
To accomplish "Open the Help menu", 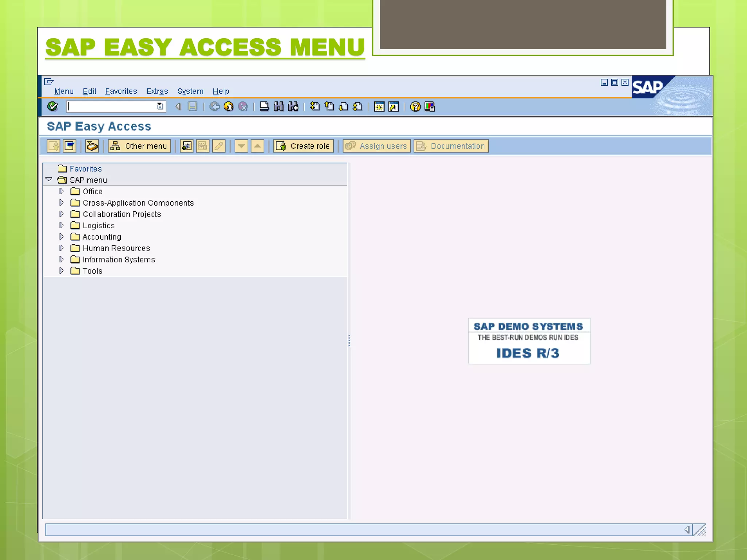I will tap(221, 91).
